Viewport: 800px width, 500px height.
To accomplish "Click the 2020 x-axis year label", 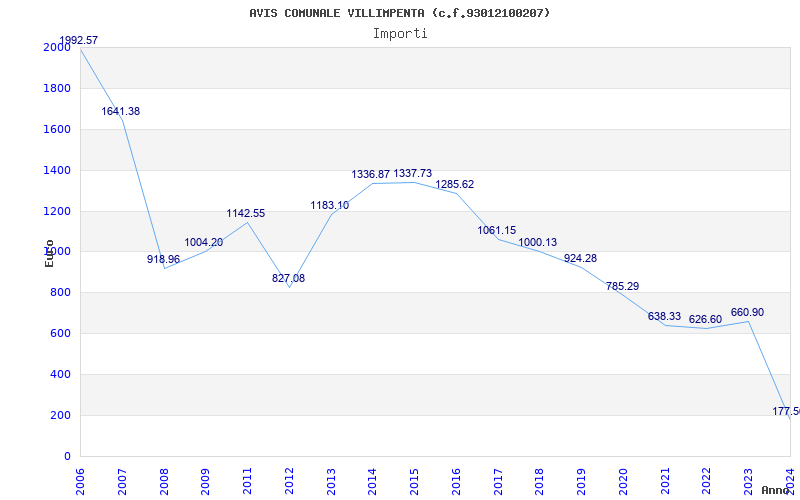I will click(623, 481).
